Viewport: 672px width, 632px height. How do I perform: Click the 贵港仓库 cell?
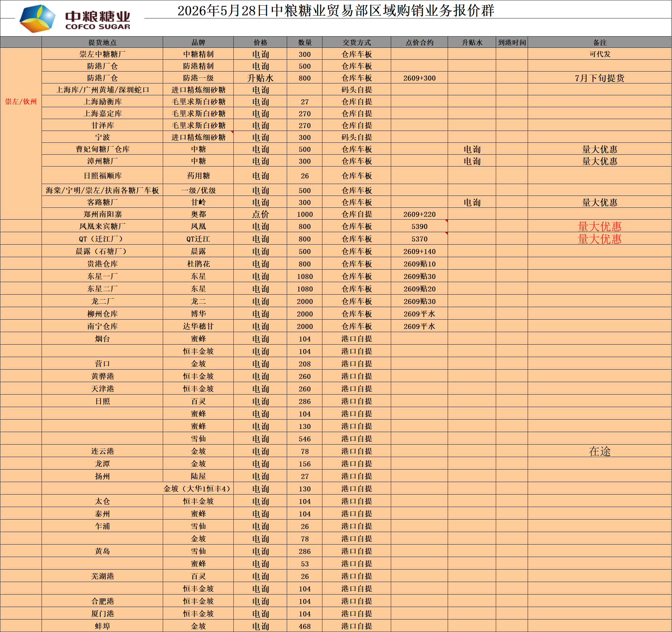click(x=102, y=263)
